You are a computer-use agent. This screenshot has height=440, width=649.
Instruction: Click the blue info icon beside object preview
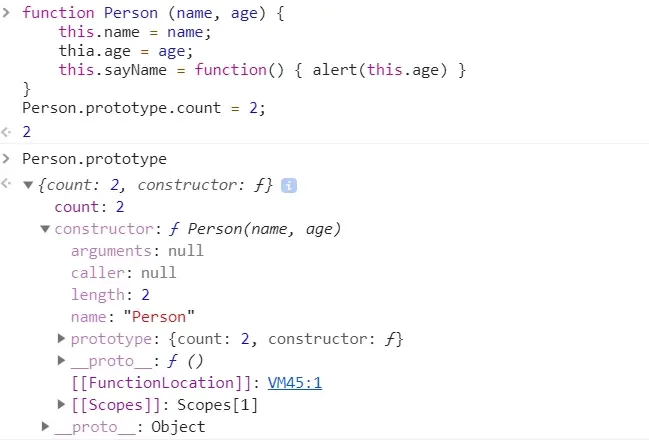tap(289, 185)
